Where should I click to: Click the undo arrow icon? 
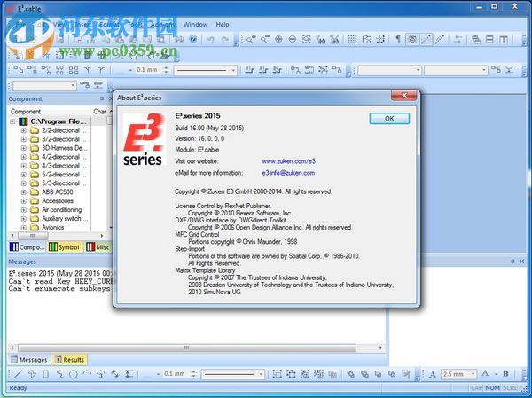click(211, 39)
